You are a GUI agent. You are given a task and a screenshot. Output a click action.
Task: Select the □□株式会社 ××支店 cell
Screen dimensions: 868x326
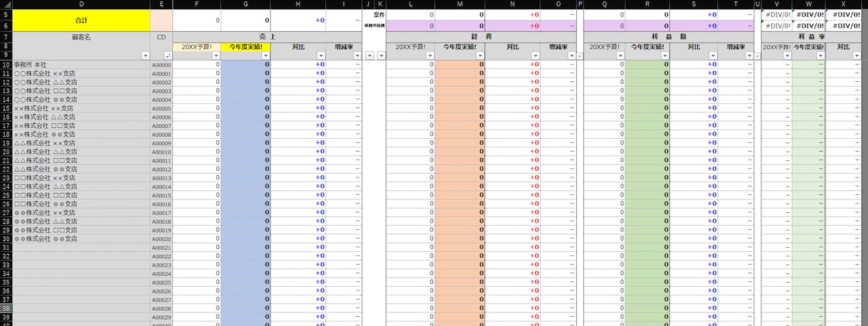tap(82, 178)
